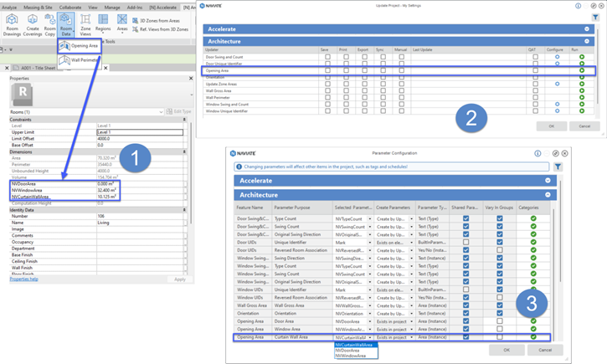The height and width of the screenshot is (364, 607).
Task: Click OK in Update Project window
Action: tap(551, 126)
